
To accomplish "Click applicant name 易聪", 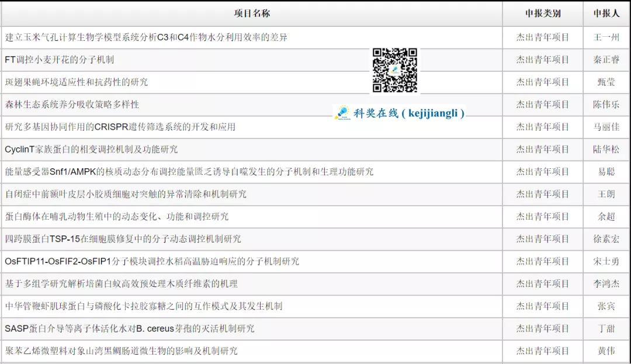I will point(606,172).
